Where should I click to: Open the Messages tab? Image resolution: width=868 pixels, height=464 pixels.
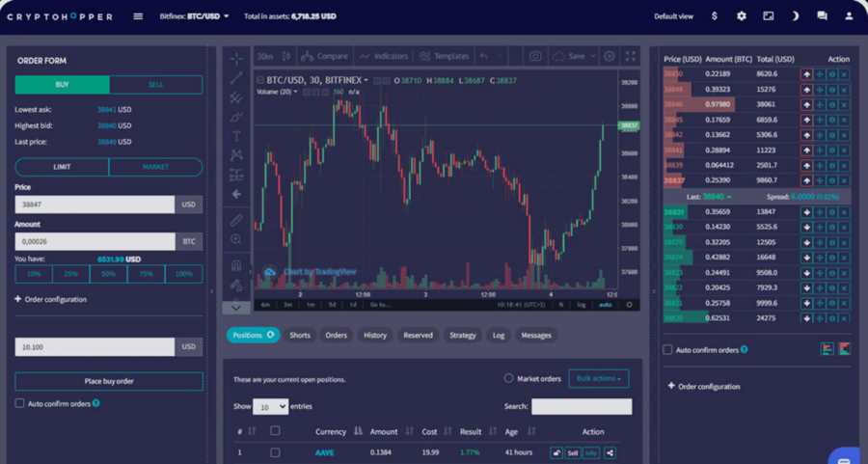[536, 335]
